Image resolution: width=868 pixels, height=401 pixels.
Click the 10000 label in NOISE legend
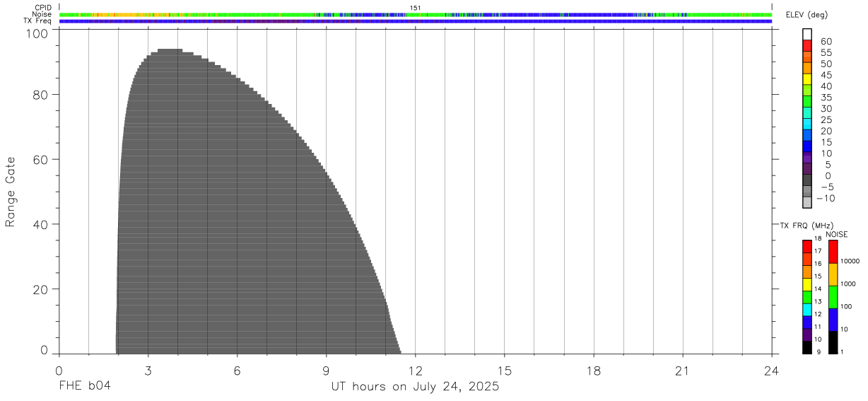(x=850, y=261)
